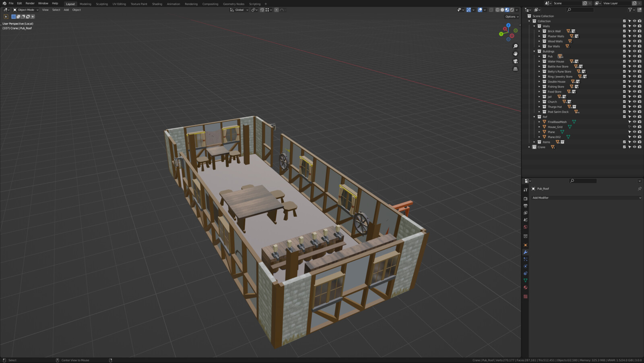Expand the Brick Wall collection
The height and width of the screenshot is (363, 644).
click(x=539, y=31)
